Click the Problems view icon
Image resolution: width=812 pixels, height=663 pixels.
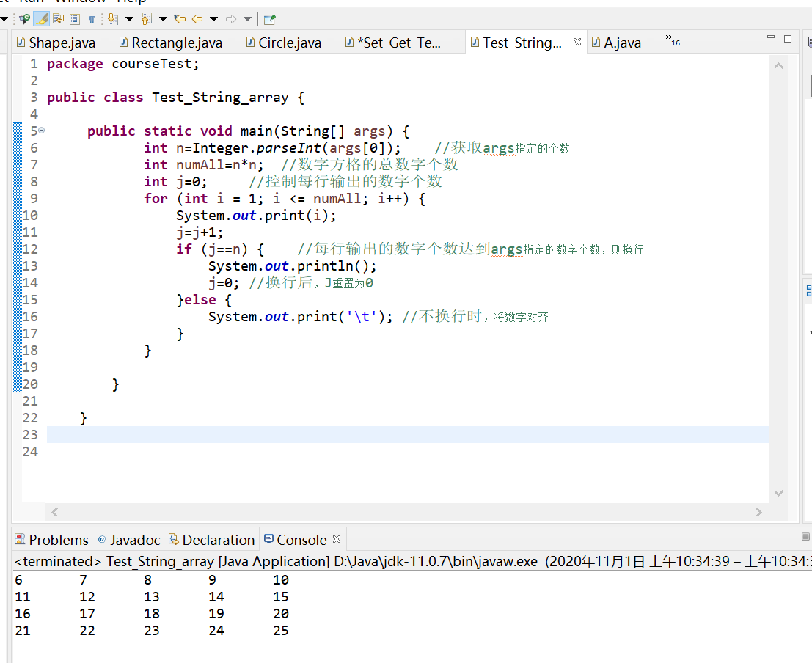pyautogui.click(x=20, y=539)
